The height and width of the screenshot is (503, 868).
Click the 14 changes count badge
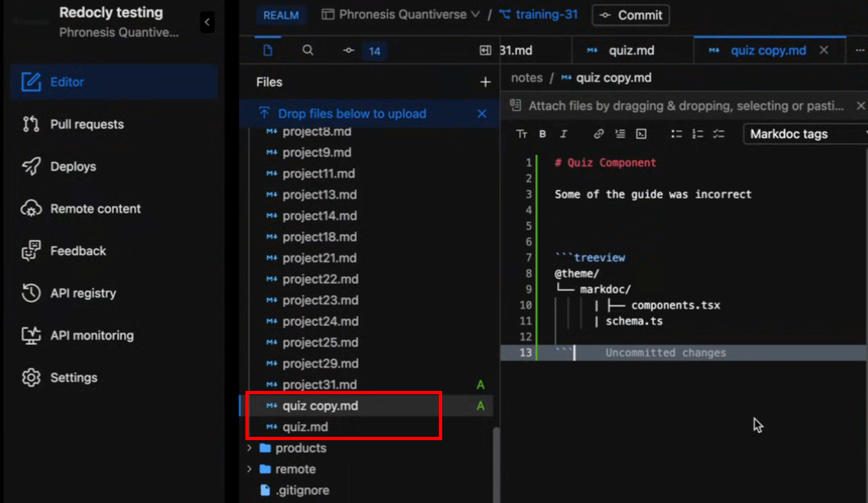tap(374, 51)
